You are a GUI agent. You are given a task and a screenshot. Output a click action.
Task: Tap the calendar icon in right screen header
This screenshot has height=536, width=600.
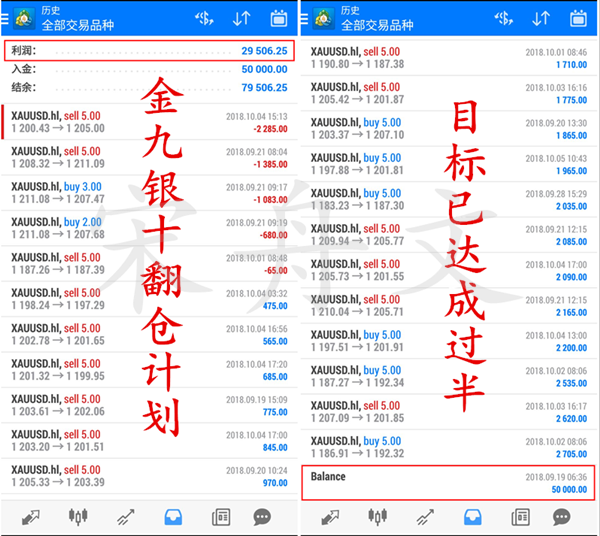pyautogui.click(x=578, y=18)
